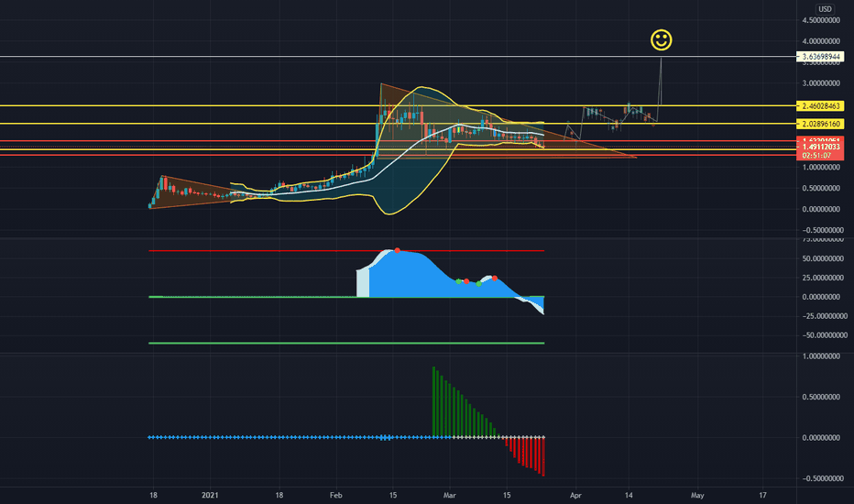The width and height of the screenshot is (854, 504).
Task: Click the 17 date label after May
Action: (762, 495)
